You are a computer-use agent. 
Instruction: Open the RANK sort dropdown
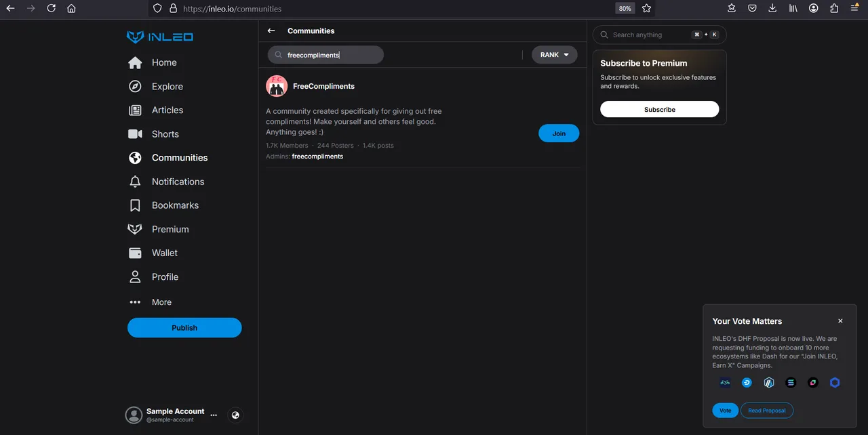[x=555, y=55]
